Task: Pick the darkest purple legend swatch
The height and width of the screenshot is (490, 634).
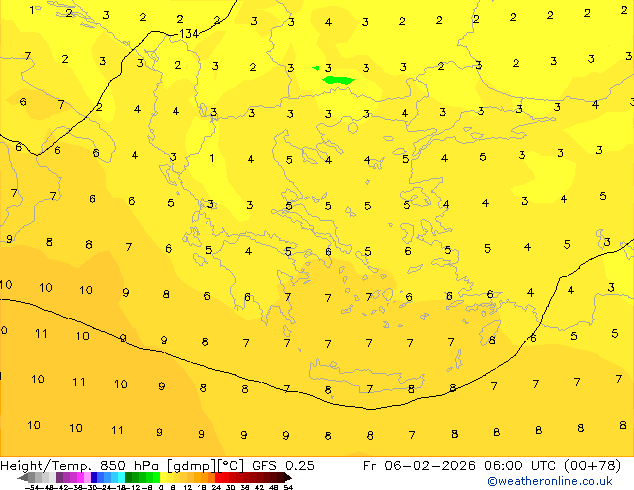Action: [59, 477]
